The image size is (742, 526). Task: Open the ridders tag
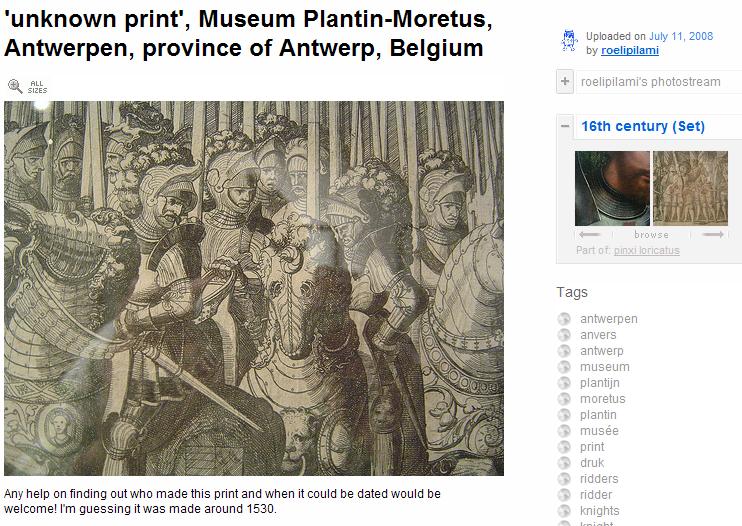[x=599, y=479]
